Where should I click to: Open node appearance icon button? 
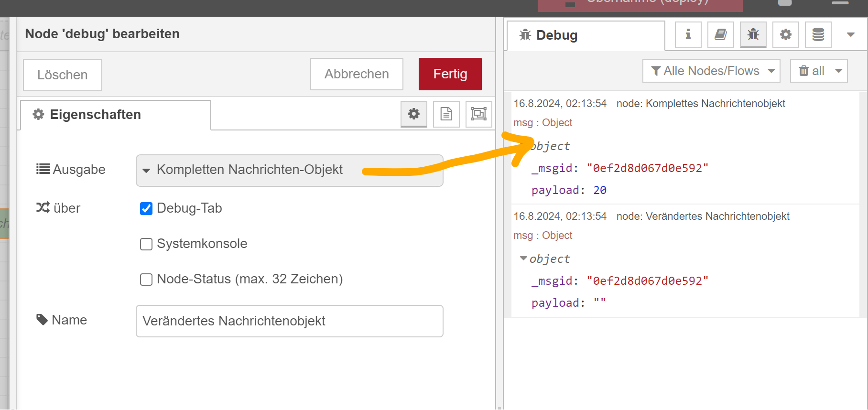(x=478, y=114)
